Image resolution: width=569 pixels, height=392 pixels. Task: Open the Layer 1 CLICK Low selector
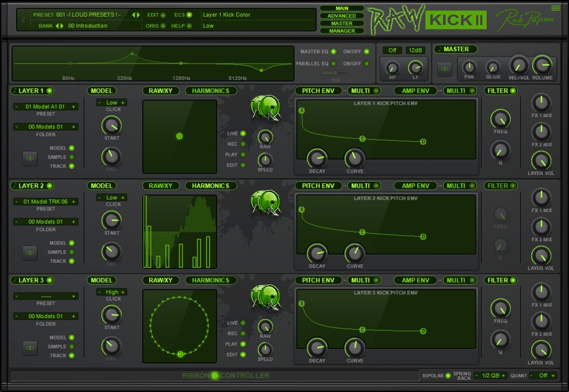click(x=111, y=102)
